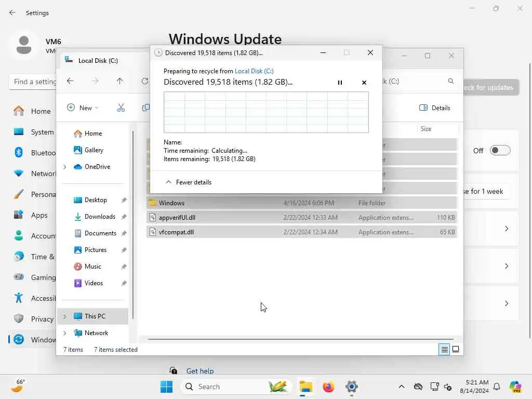
Task: Open the weather widget showing 66°
Action: 18,386
